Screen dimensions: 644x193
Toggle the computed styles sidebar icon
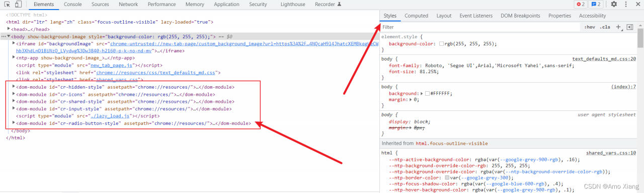(629, 27)
